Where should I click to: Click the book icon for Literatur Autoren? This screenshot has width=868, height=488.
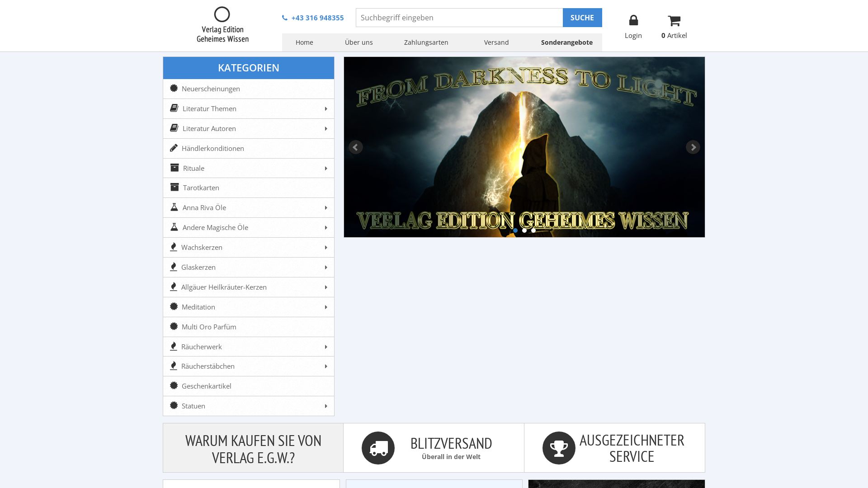point(174,128)
